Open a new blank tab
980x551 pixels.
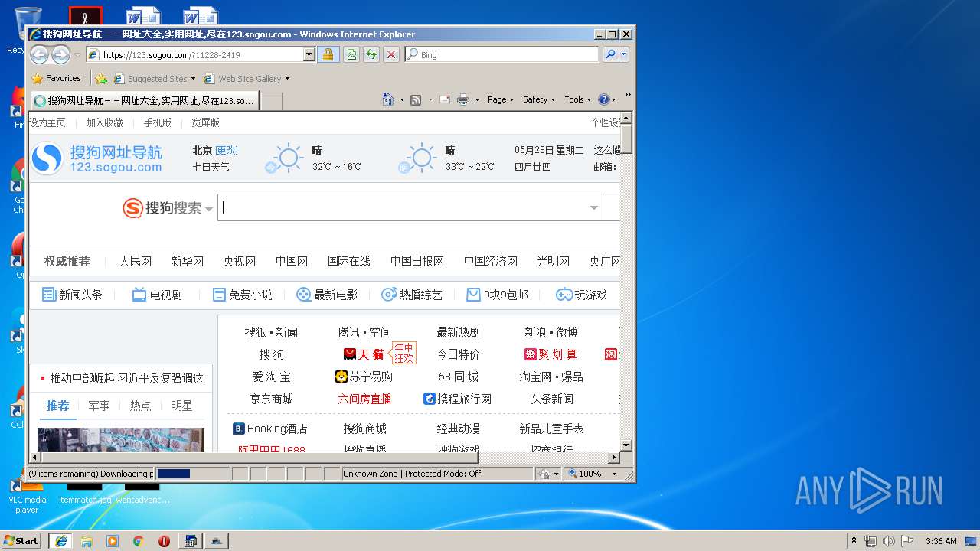click(x=272, y=100)
